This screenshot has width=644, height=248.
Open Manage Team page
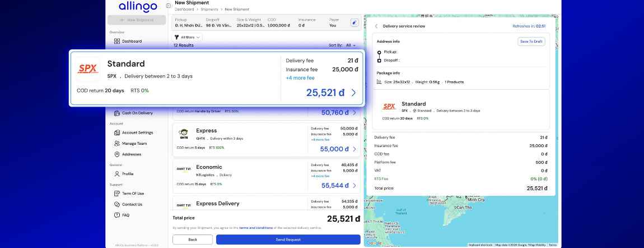point(134,144)
